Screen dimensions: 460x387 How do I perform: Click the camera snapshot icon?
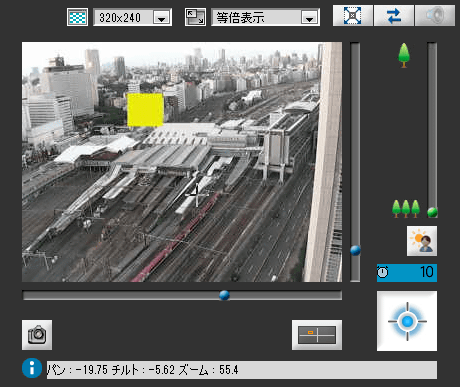click(37, 335)
